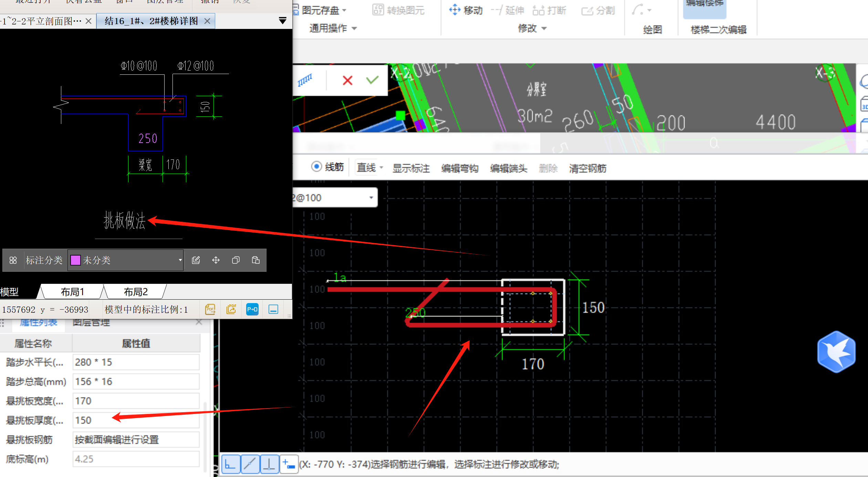Expand the 修改 group

click(x=532, y=28)
